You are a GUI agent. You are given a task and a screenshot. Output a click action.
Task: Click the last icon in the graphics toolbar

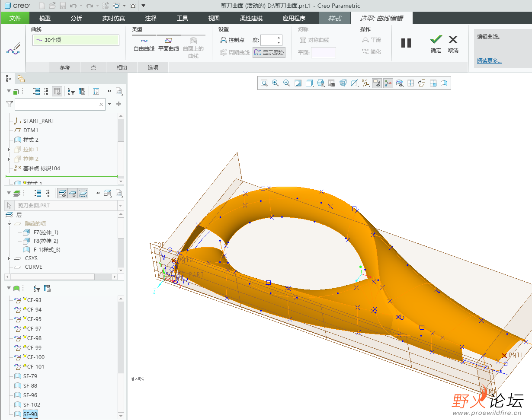click(444, 83)
